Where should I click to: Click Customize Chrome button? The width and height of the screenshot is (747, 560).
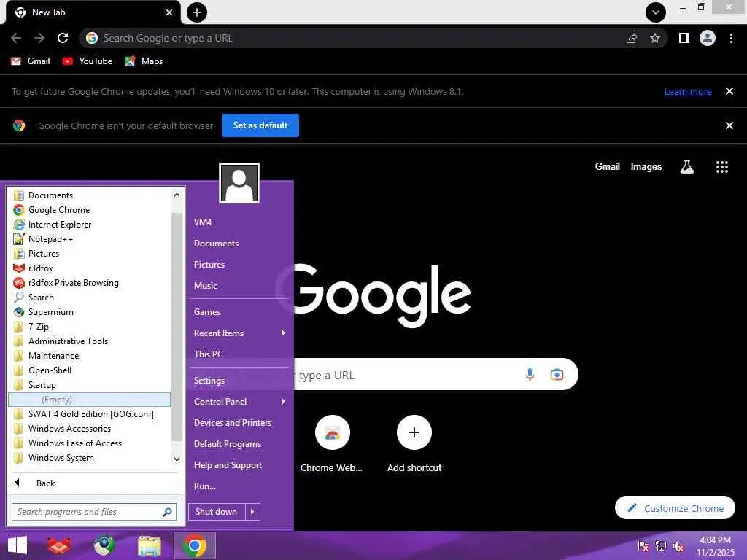(x=675, y=508)
